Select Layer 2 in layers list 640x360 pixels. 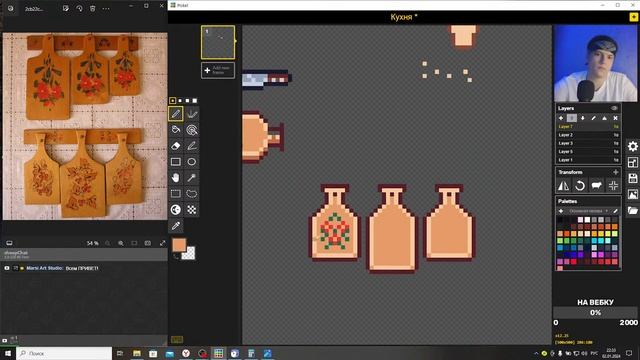(588, 135)
